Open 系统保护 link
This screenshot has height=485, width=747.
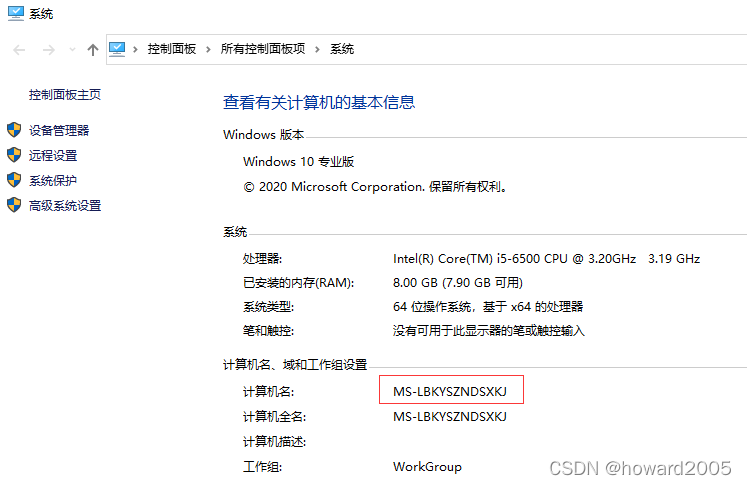[53, 181]
